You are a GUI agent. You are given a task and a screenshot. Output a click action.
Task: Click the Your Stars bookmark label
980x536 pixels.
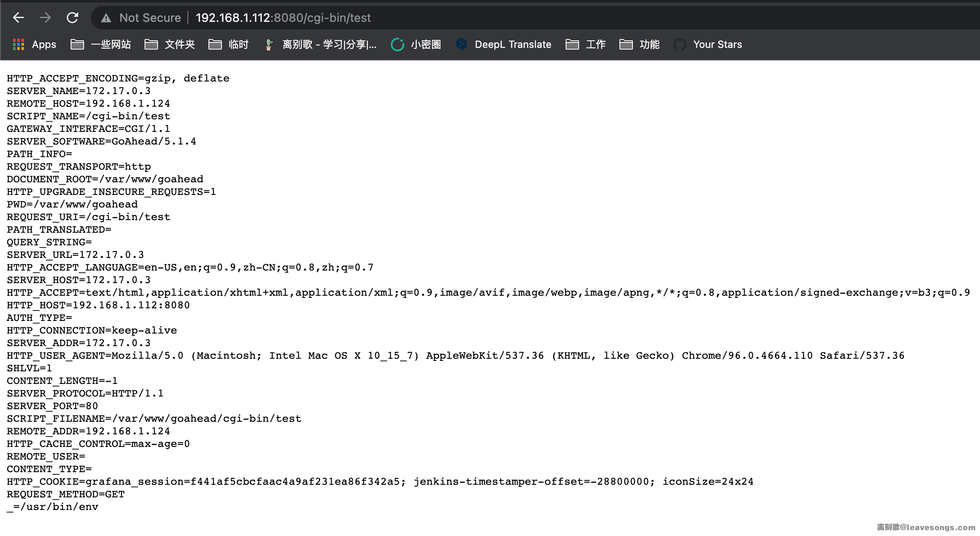pyautogui.click(x=717, y=45)
